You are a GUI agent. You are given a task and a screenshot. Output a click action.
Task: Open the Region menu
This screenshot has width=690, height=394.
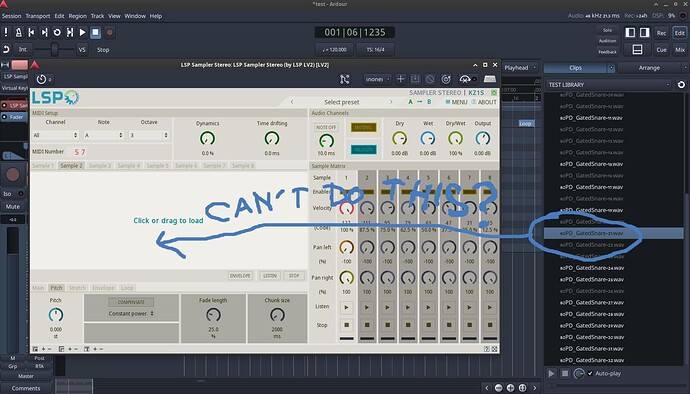click(77, 16)
